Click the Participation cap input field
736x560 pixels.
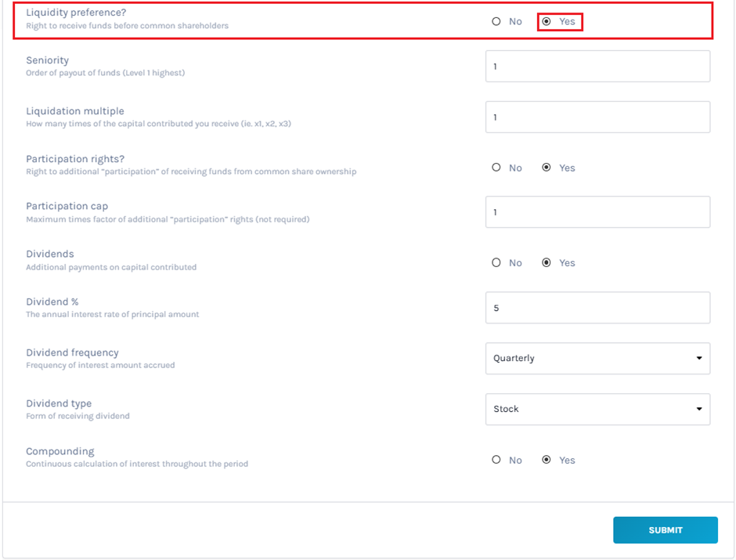tap(597, 211)
